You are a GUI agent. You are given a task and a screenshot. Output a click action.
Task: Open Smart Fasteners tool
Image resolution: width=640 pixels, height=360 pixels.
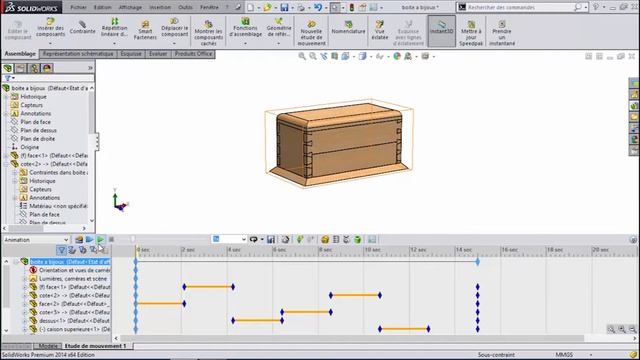[x=145, y=30]
